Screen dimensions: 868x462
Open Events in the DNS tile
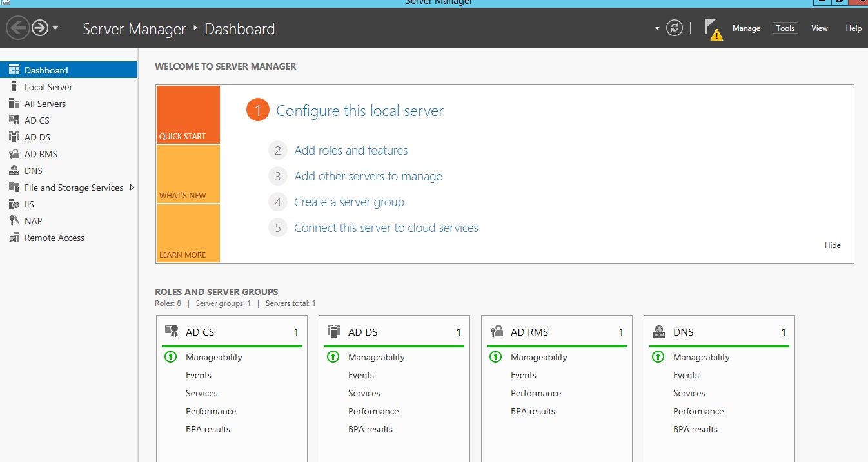686,375
